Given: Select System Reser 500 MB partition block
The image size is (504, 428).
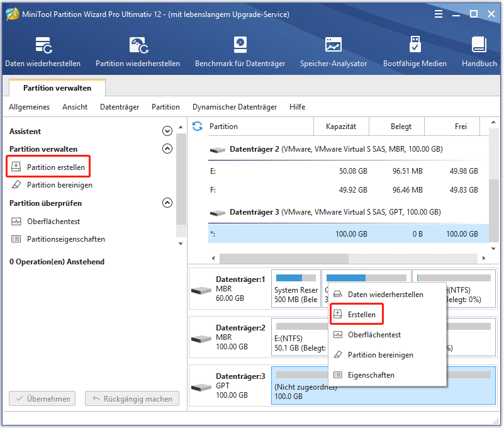Looking at the screenshot, I should [x=296, y=288].
